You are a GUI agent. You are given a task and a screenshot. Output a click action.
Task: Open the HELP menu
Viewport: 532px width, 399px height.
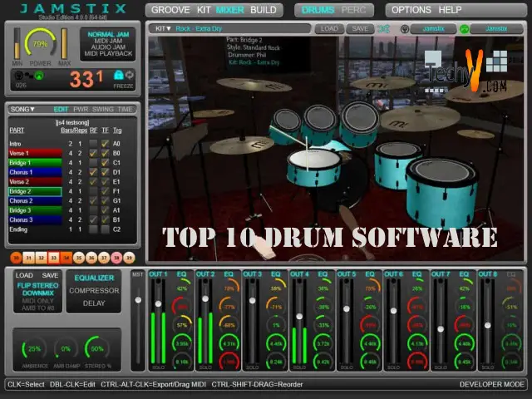(x=450, y=10)
